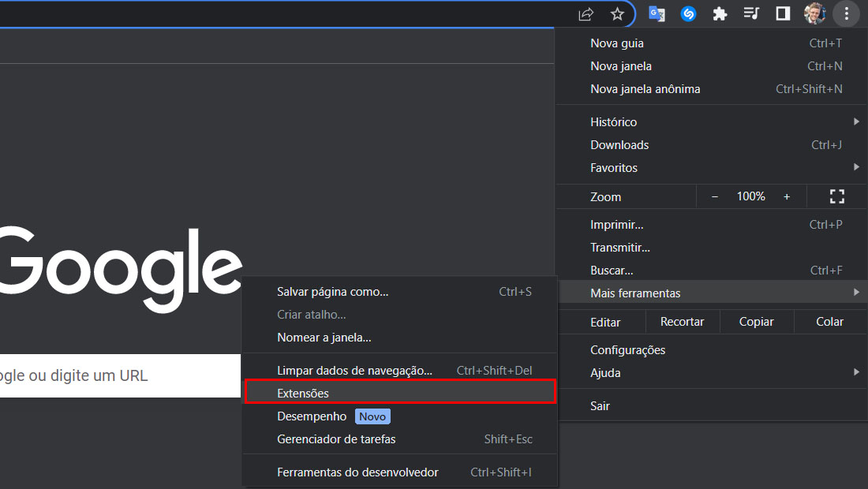Choose Buscar... from the menu
This screenshot has width=868, height=489.
point(712,271)
